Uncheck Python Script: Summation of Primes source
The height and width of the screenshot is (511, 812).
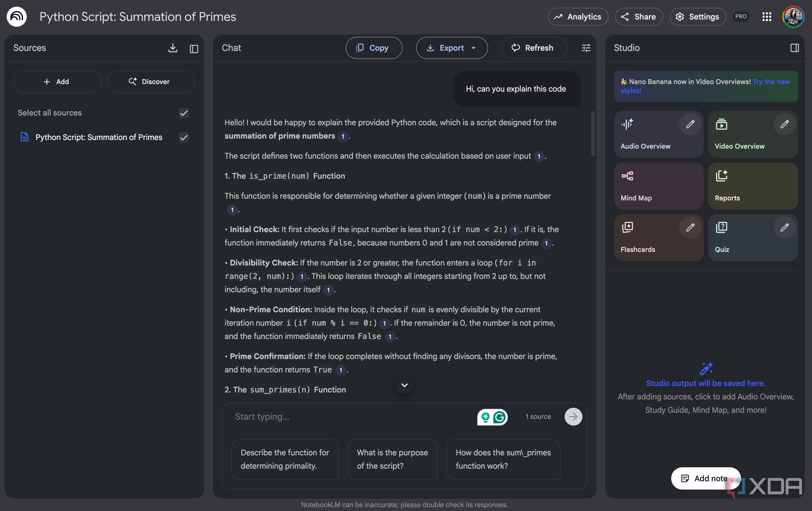point(184,137)
